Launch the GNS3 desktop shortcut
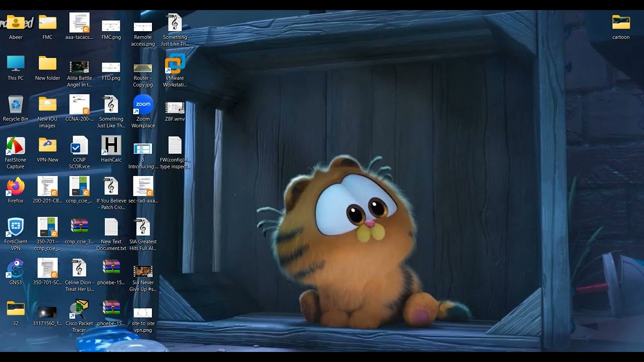The height and width of the screenshot is (362, 644). point(16,272)
